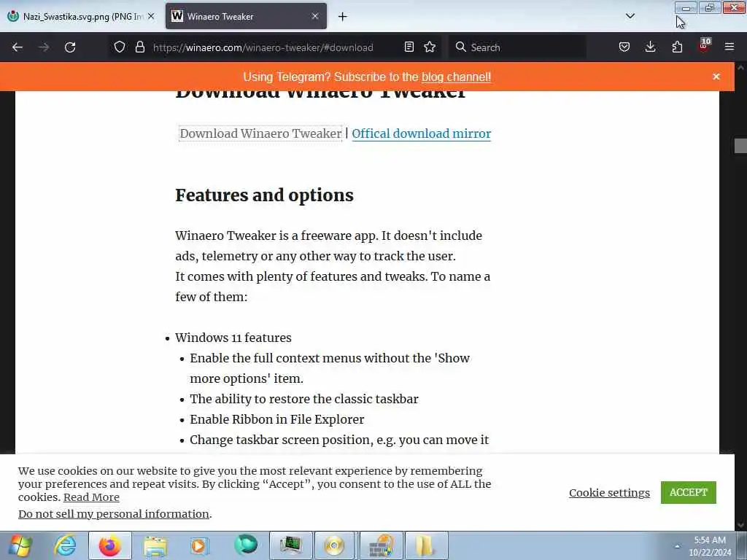747x560 pixels.
Task: Click Enable Ribbon in File Explorer text
Action: [x=276, y=419]
